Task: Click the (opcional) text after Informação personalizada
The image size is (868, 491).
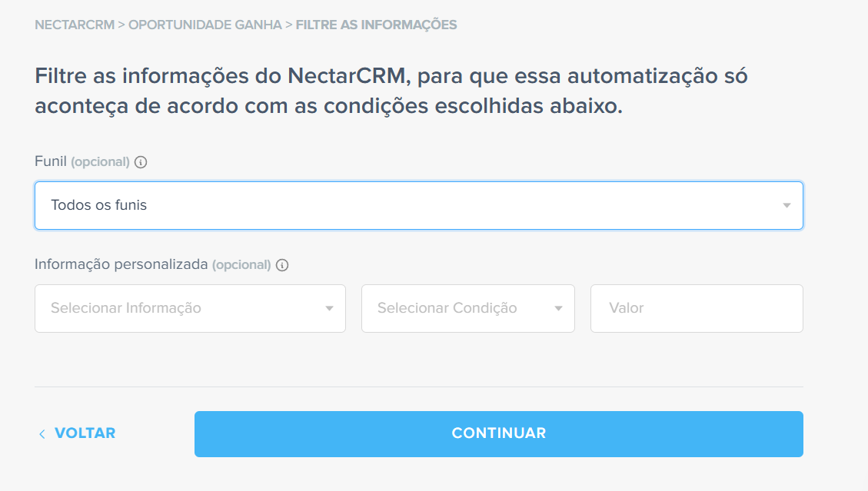Action: pyautogui.click(x=241, y=264)
